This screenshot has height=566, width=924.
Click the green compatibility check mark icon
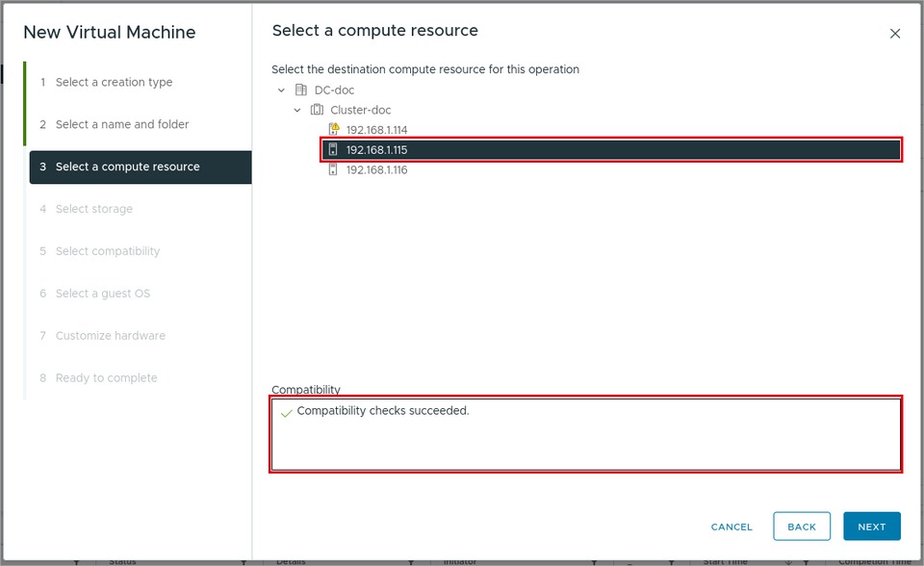(287, 413)
